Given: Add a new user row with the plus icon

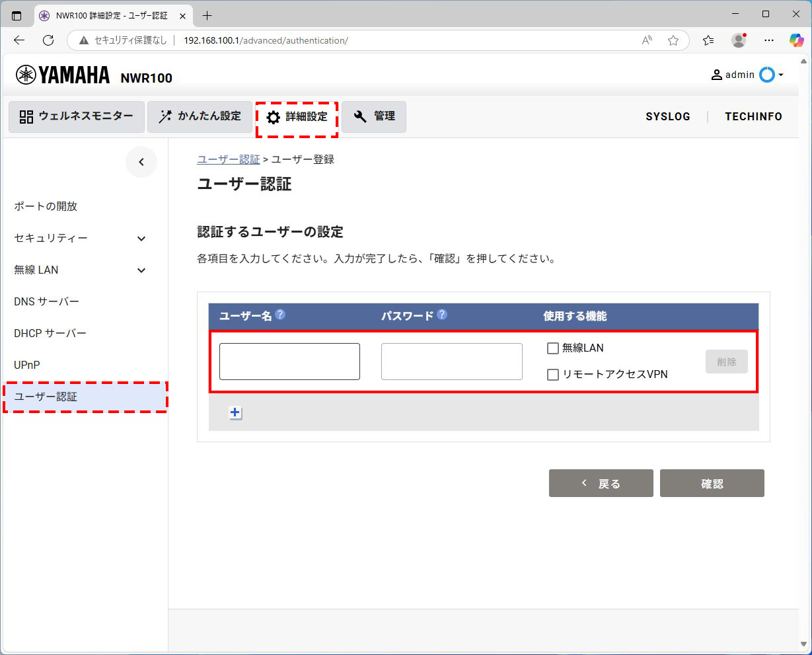Looking at the screenshot, I should coord(235,412).
